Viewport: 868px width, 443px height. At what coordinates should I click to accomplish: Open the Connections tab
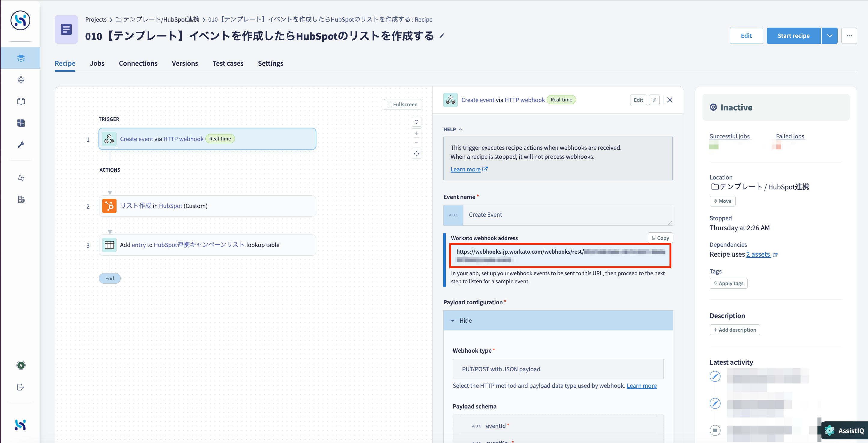(138, 63)
